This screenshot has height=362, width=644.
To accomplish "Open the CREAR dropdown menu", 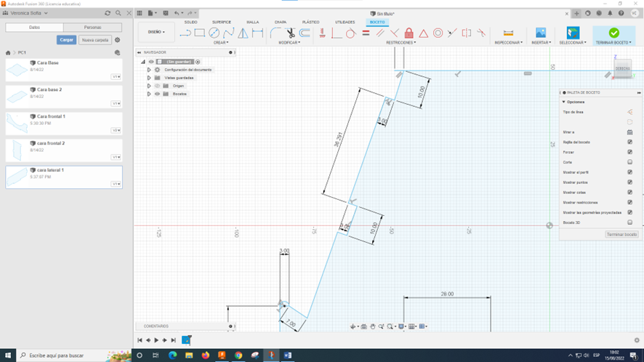I will (x=221, y=43).
